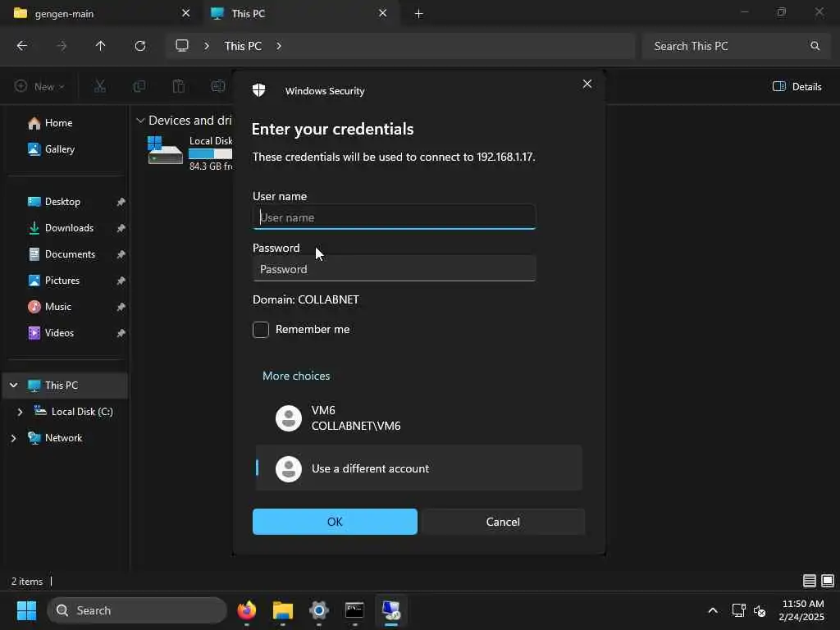Select the VM6 COLLABNET account
Screen dimensions: 840x630
point(419,418)
